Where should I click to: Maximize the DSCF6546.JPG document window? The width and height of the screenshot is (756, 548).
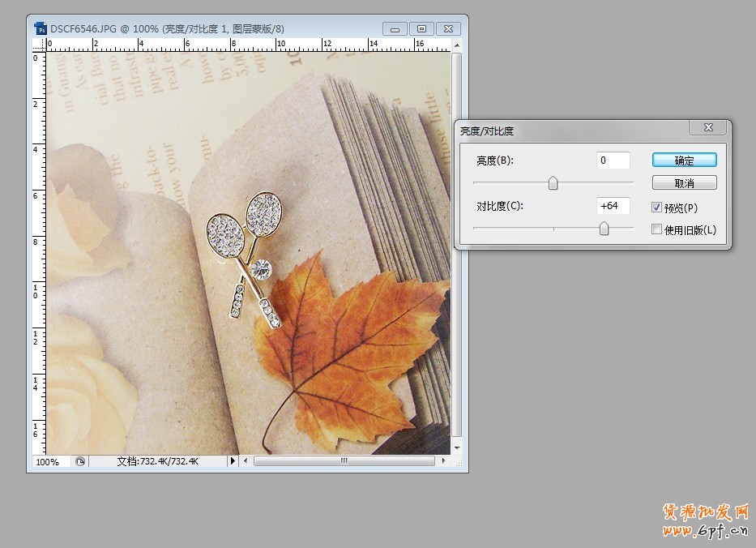[421, 28]
